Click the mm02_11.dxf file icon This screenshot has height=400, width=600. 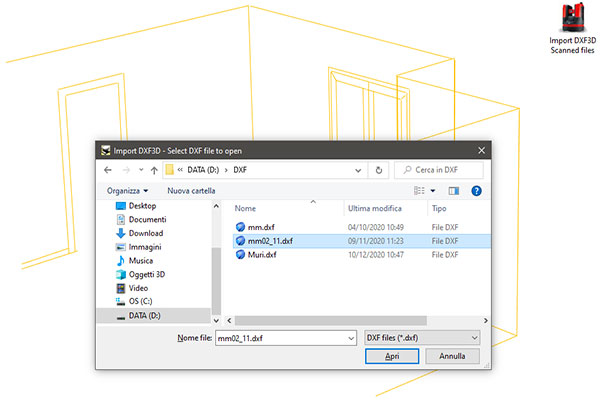(240, 241)
